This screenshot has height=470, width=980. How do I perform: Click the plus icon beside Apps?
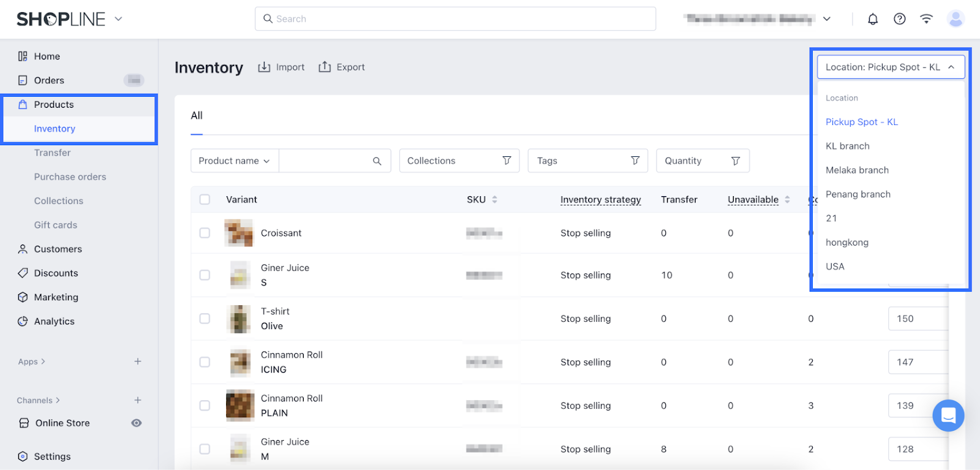138,362
